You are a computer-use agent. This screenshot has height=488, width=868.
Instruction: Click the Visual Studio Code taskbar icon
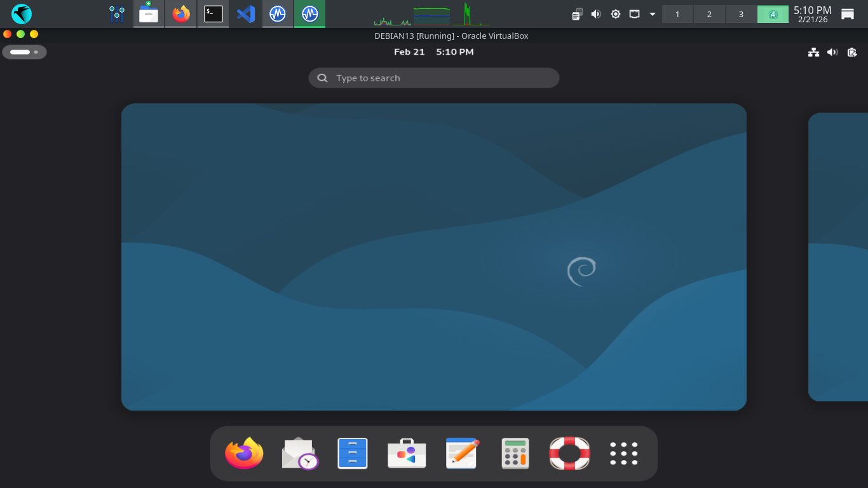(245, 14)
